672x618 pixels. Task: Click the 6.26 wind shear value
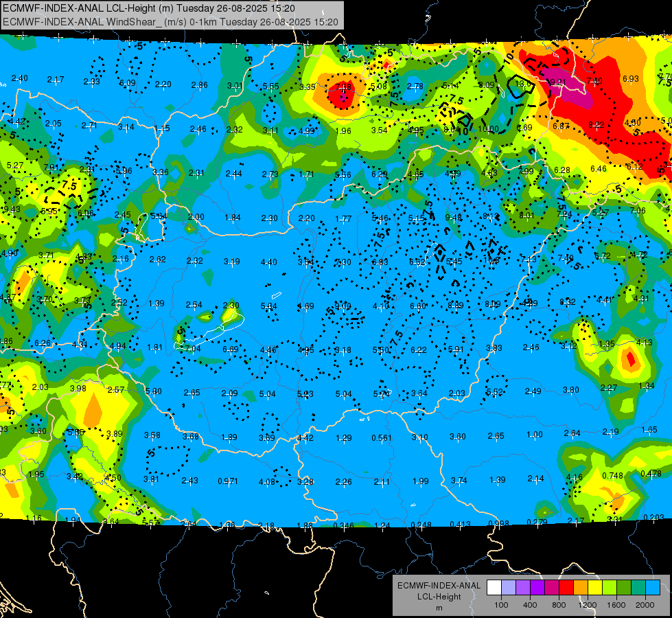pyautogui.click(x=43, y=343)
